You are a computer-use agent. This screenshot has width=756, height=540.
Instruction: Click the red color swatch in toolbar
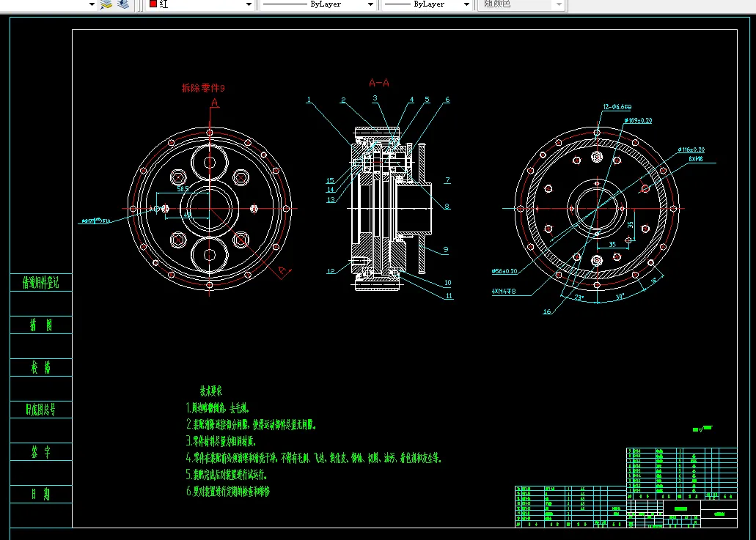click(153, 4)
